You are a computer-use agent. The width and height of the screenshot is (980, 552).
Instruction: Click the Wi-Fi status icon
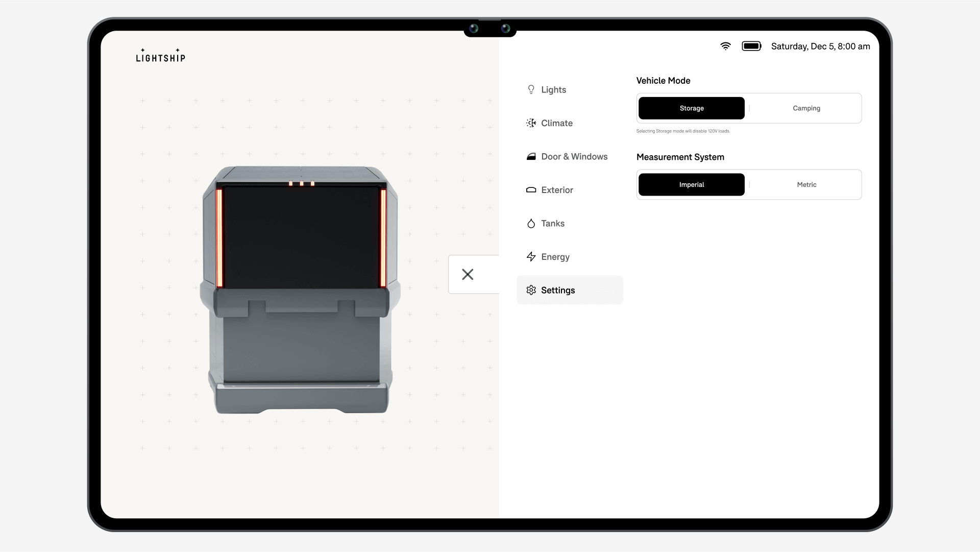725,46
